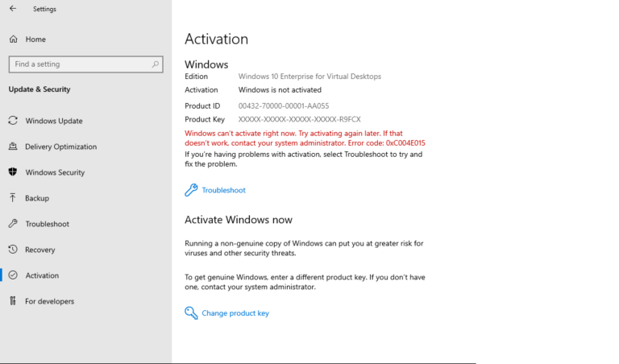
Task: Run the Troubleshoot activation link
Action: pos(223,190)
